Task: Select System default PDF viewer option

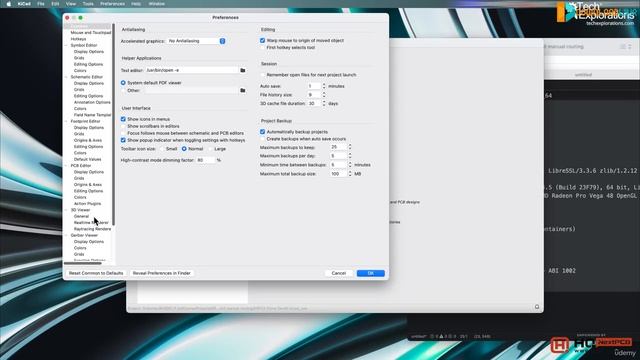Action: tap(123, 82)
